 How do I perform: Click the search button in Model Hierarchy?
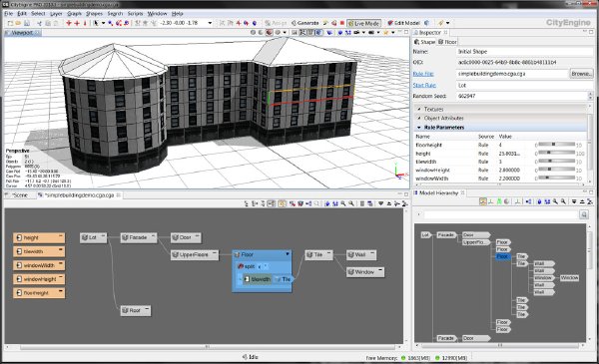583,214
